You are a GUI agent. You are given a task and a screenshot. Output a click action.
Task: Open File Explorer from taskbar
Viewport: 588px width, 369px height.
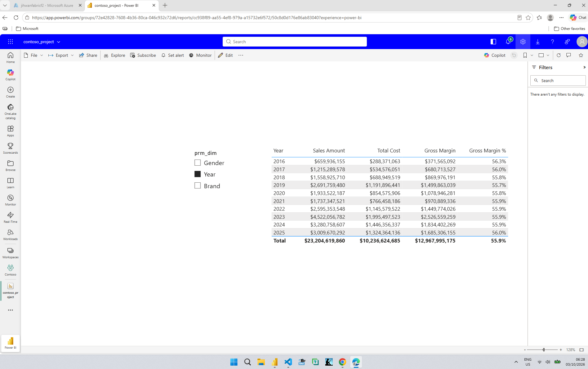(261, 362)
